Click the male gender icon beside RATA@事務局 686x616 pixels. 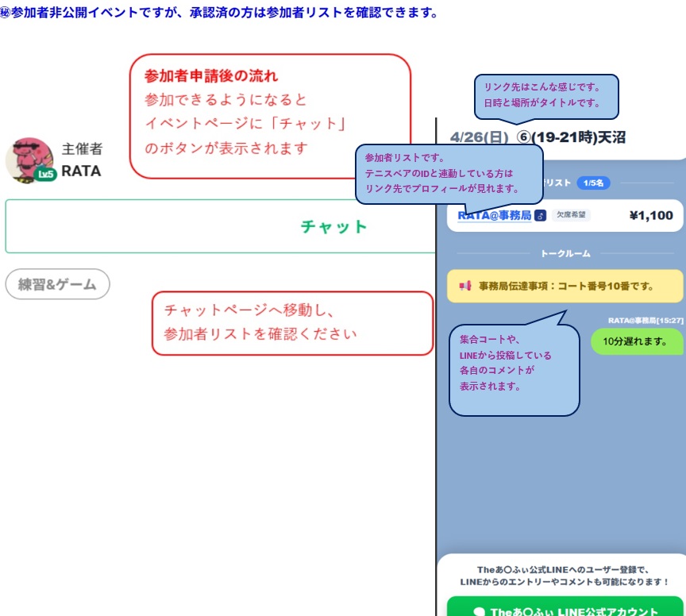tap(541, 215)
